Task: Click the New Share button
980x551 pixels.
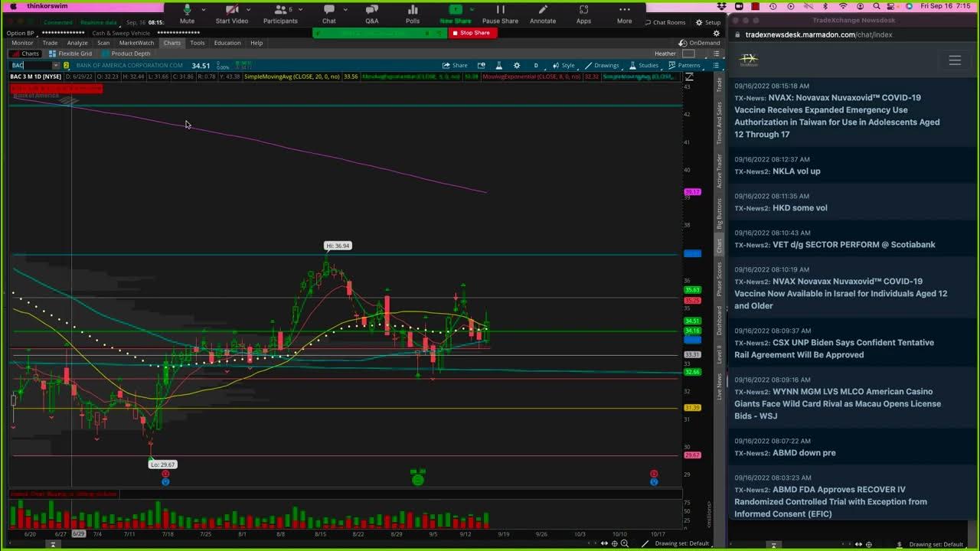Action: (x=456, y=13)
